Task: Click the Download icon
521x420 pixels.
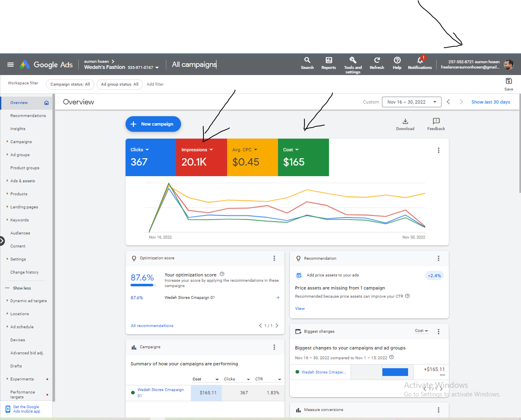Action: [x=405, y=122]
